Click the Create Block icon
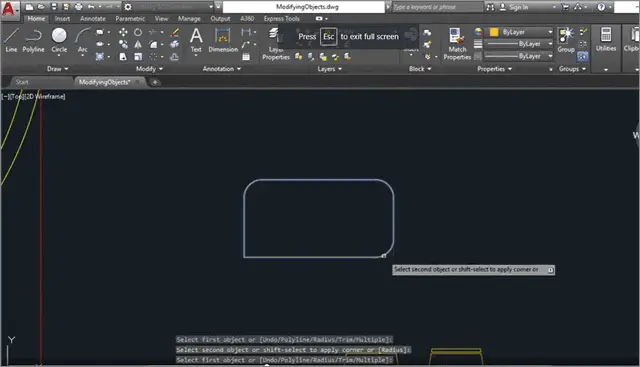This screenshot has width=640, height=367. [427, 32]
